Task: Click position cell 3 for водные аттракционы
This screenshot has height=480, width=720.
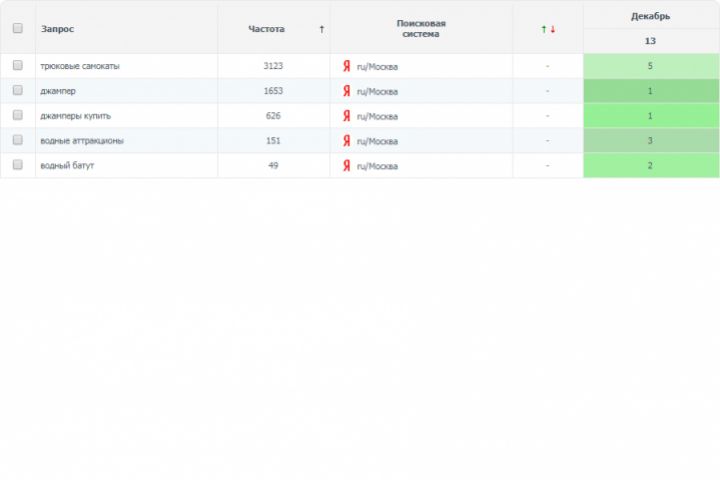Action: click(651, 140)
